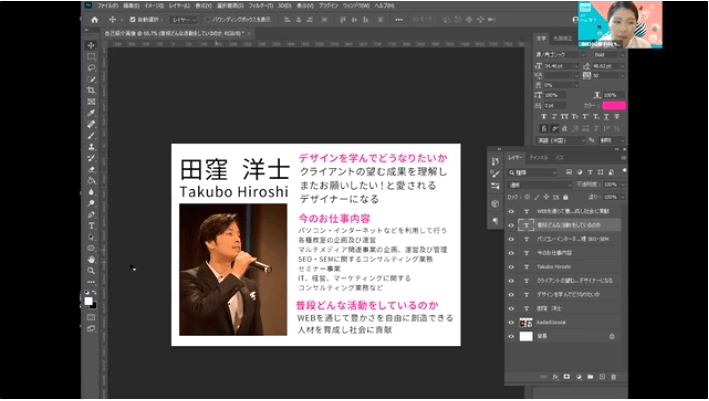Toggle the auto-select (自動選択) checkbox
The image size is (709, 401).
133,19
